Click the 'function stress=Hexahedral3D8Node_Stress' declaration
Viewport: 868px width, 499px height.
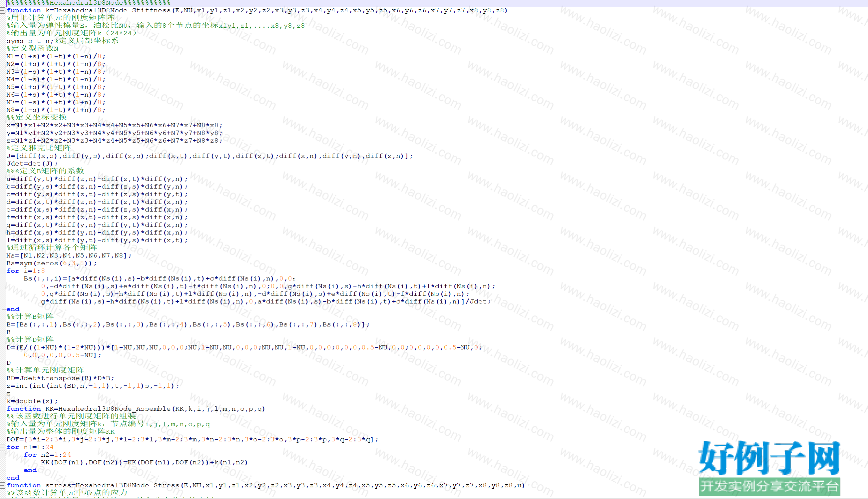[265, 486]
